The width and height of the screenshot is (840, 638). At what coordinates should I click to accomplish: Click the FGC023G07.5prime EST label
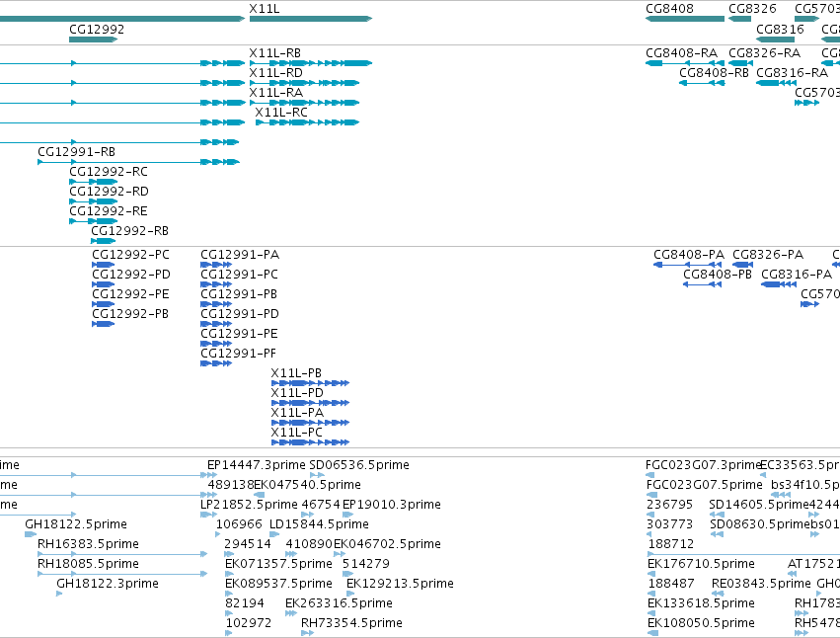(705, 485)
